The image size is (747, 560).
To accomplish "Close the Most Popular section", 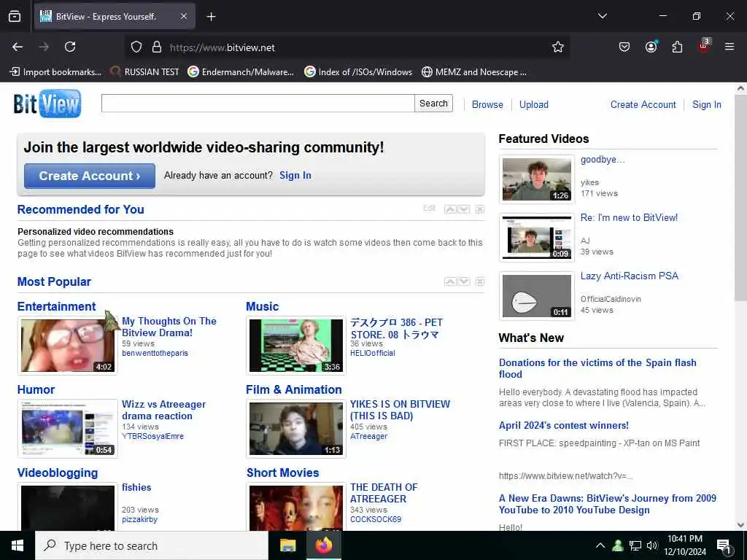I will coord(480,281).
